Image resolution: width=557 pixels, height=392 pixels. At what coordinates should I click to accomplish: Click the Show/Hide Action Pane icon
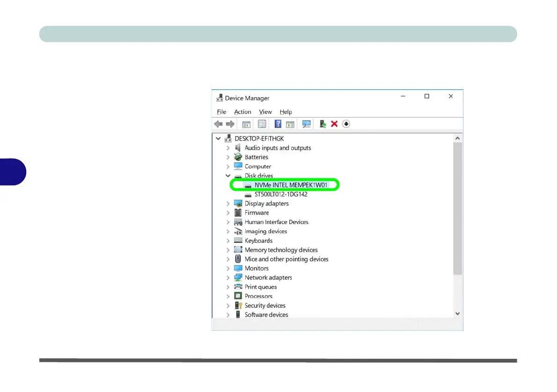point(290,124)
